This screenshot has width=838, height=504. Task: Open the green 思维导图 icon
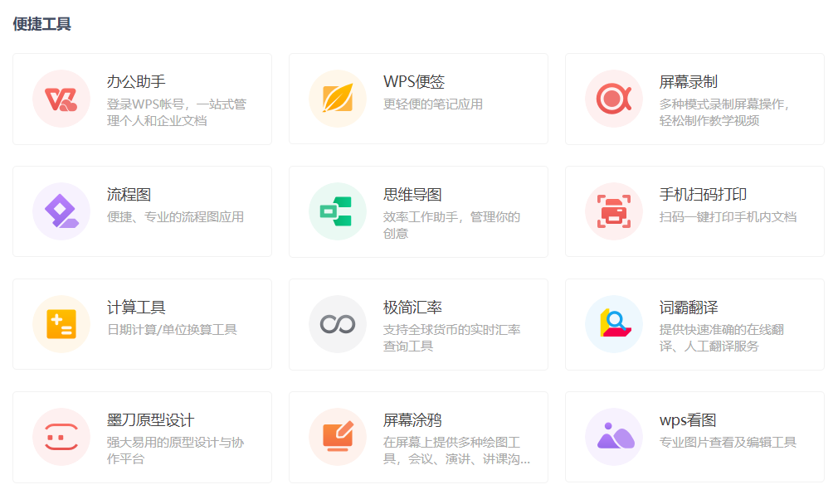338,211
